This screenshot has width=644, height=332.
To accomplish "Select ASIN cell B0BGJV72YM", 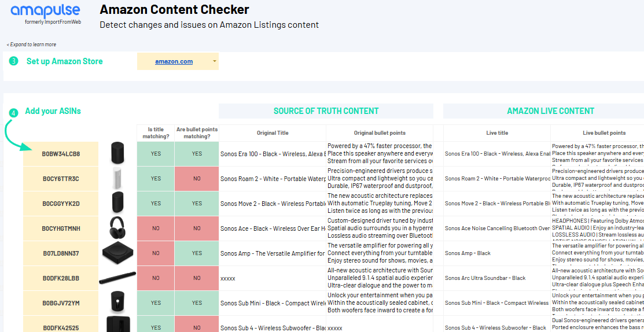I will pyautogui.click(x=61, y=303).
